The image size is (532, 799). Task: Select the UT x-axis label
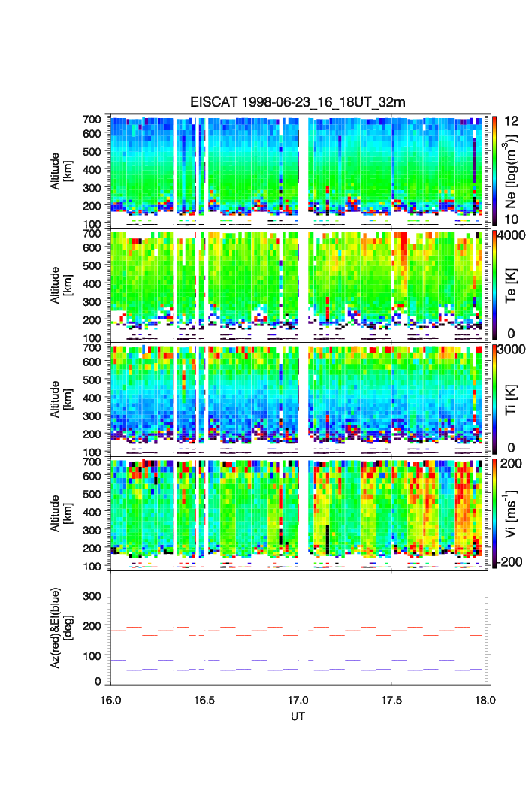[x=298, y=716]
